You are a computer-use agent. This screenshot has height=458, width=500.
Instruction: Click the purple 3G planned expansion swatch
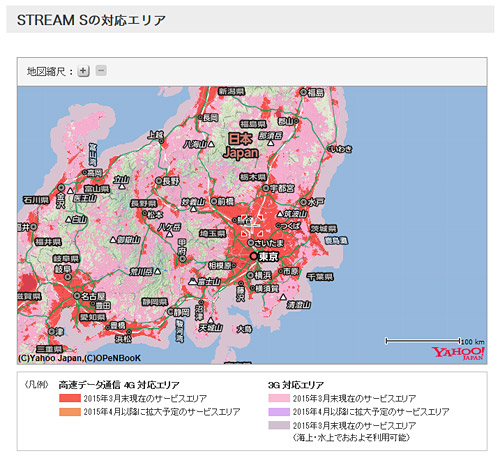(x=279, y=412)
